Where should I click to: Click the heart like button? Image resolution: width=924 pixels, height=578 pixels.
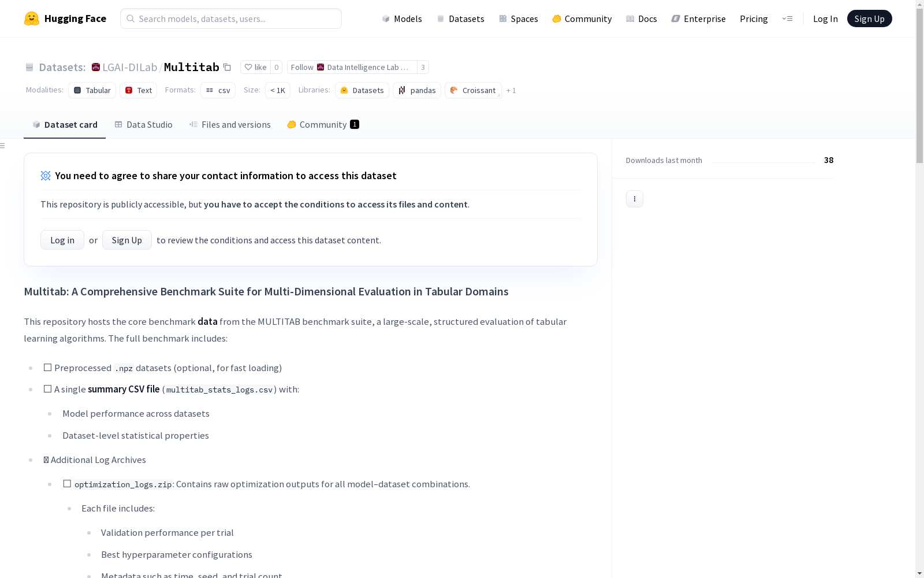click(255, 67)
